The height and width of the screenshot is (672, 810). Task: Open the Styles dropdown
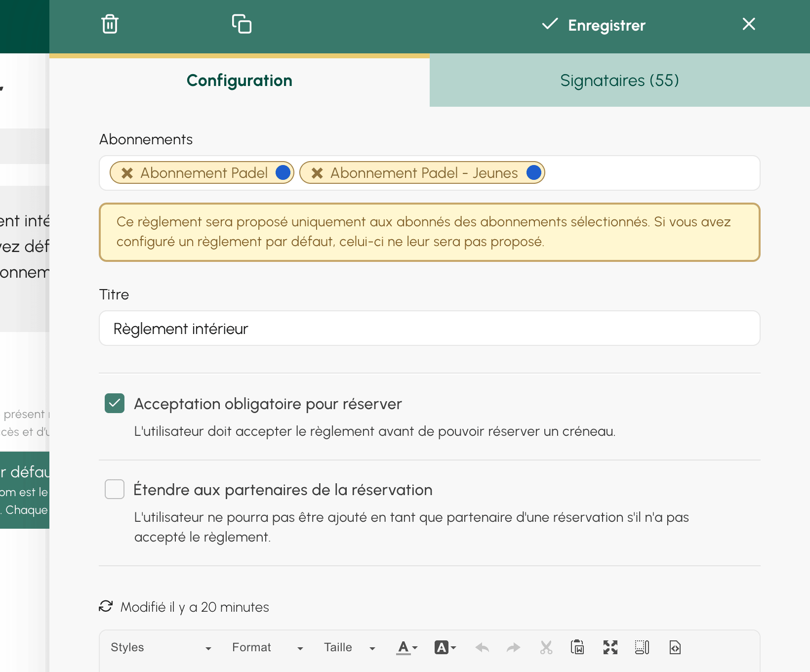(161, 647)
